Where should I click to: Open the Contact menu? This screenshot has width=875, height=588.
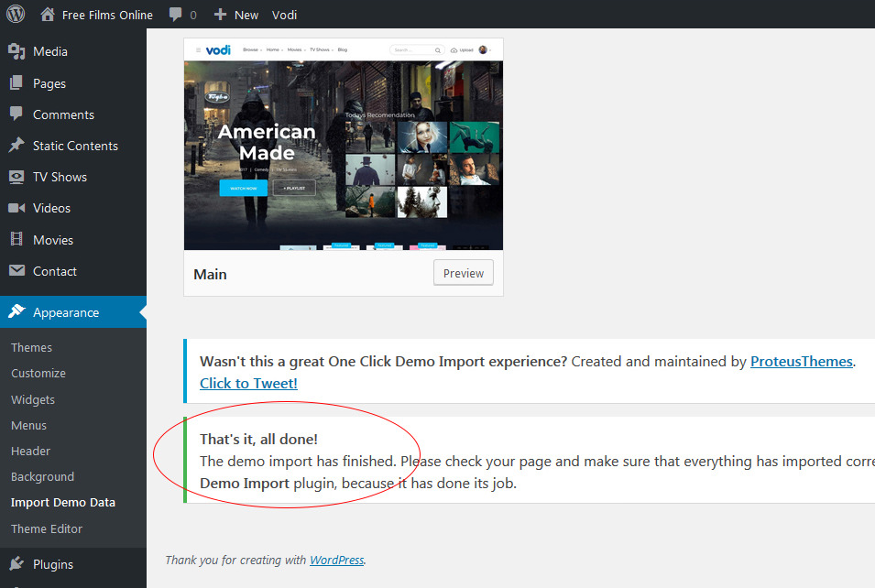click(55, 271)
